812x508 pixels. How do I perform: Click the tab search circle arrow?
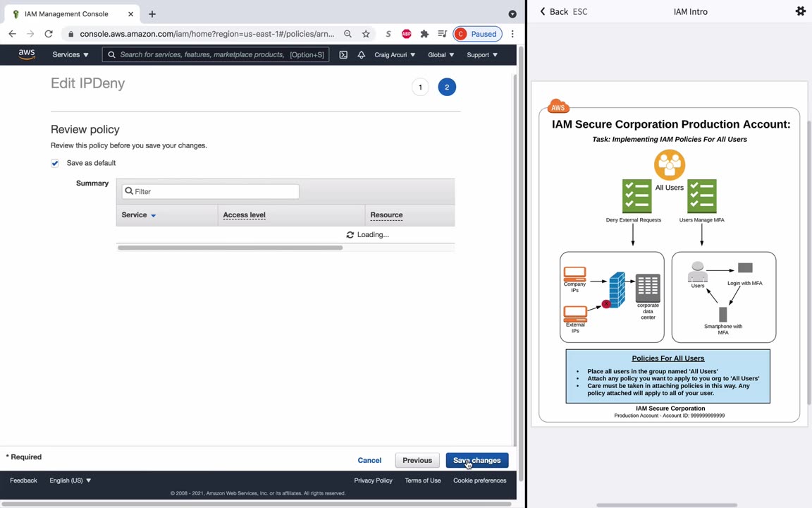512,14
